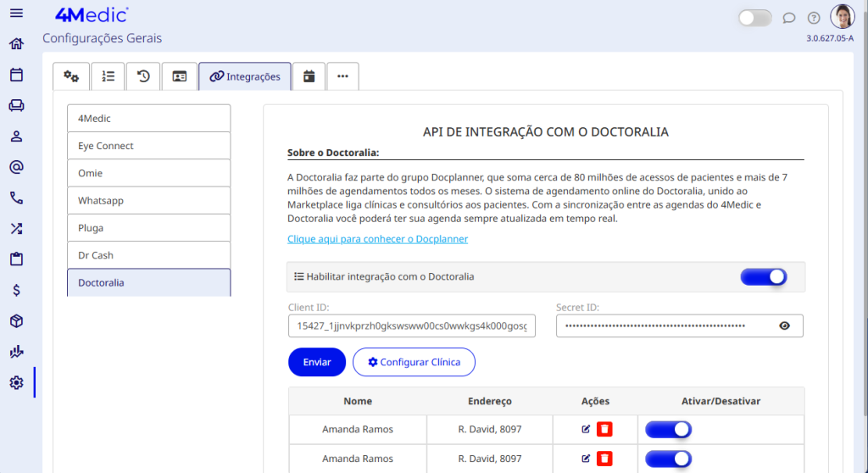The width and height of the screenshot is (868, 473).
Task: Click the Configurar Clínica button
Action: point(414,362)
